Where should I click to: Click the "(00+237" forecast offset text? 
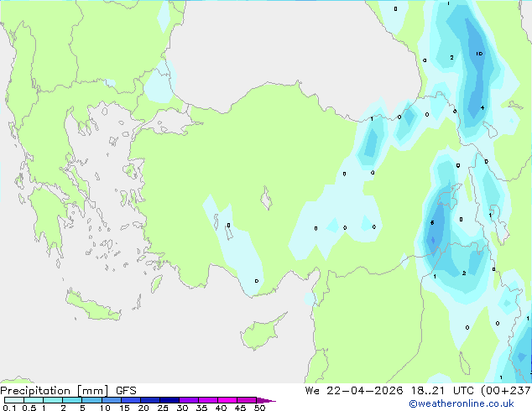tap(506, 391)
